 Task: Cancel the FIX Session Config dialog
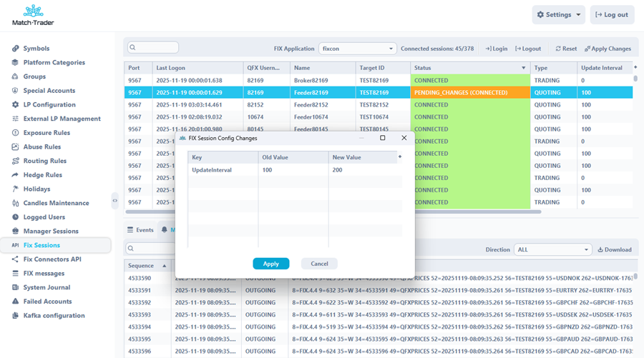319,264
